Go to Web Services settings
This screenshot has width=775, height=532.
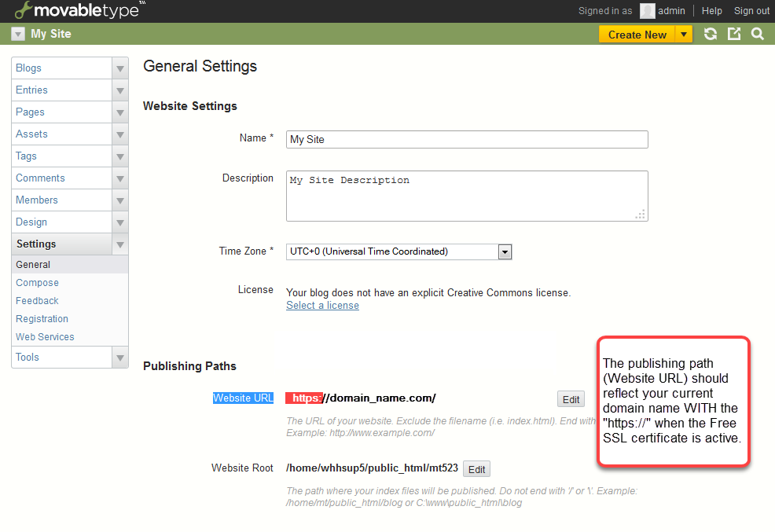45,337
